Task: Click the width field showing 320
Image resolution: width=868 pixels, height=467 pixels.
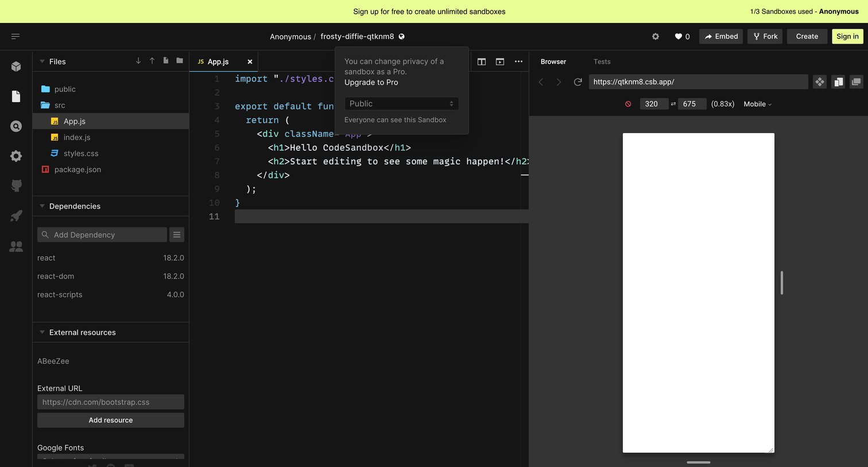Action: (654, 104)
